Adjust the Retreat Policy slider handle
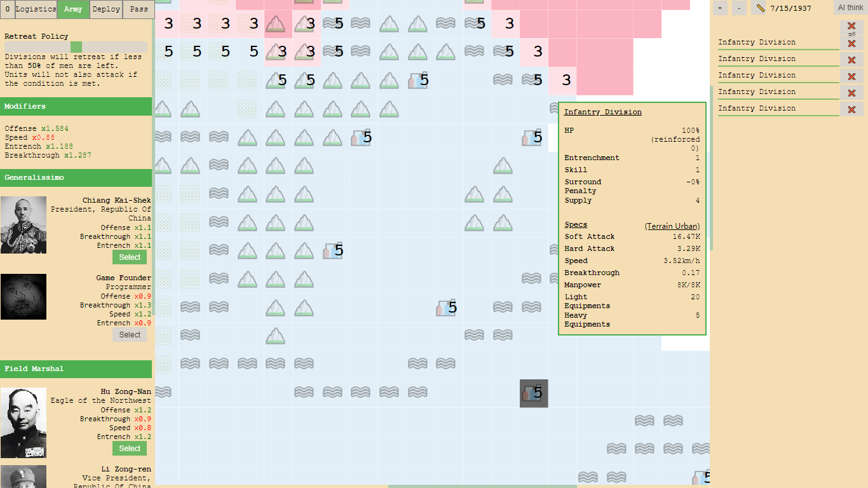868x488 pixels. pos(76,47)
